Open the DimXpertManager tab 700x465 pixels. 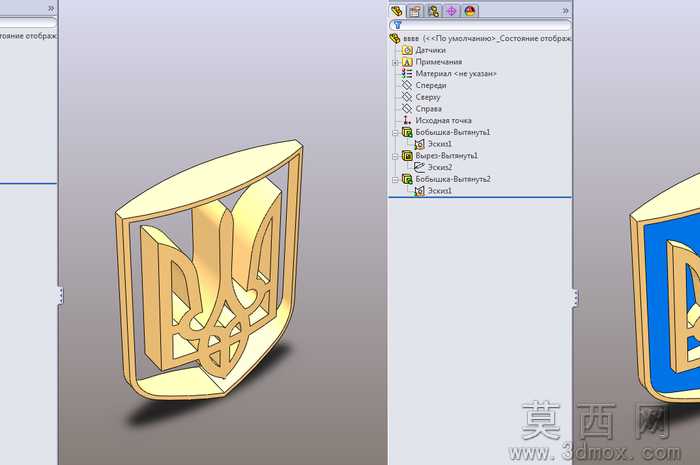(451, 11)
